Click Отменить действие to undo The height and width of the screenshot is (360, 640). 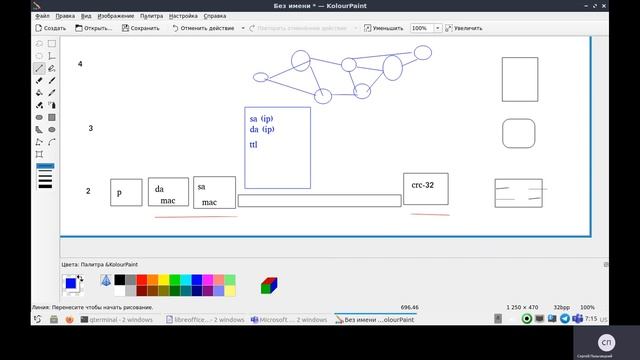(203, 28)
